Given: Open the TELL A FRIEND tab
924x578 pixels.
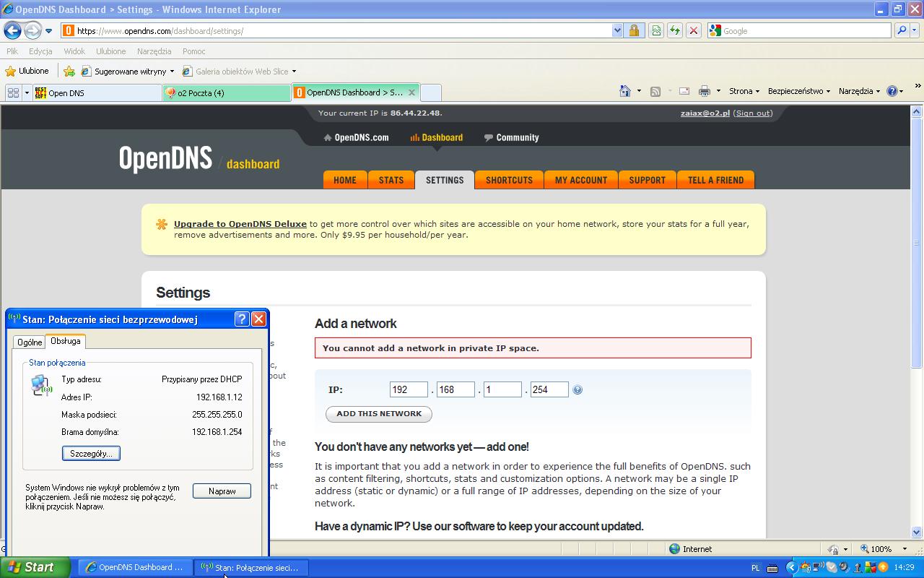Looking at the screenshot, I should 715,180.
